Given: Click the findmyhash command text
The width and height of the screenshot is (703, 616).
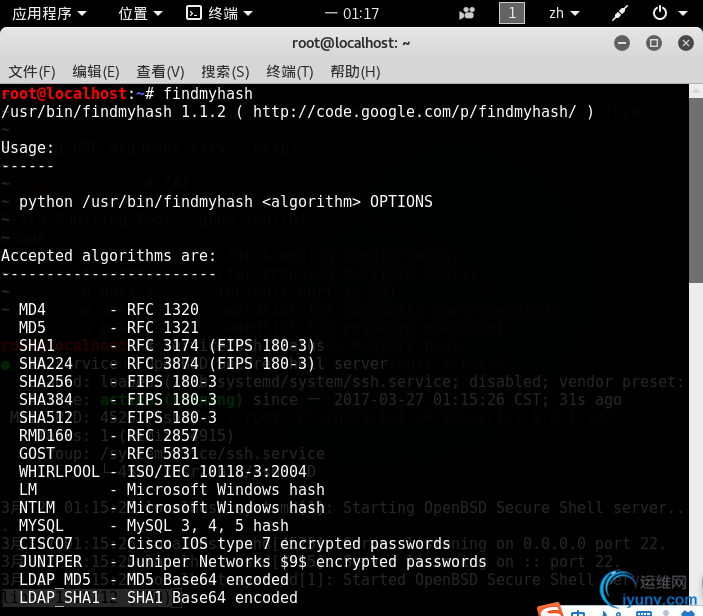Looking at the screenshot, I should point(208,94).
